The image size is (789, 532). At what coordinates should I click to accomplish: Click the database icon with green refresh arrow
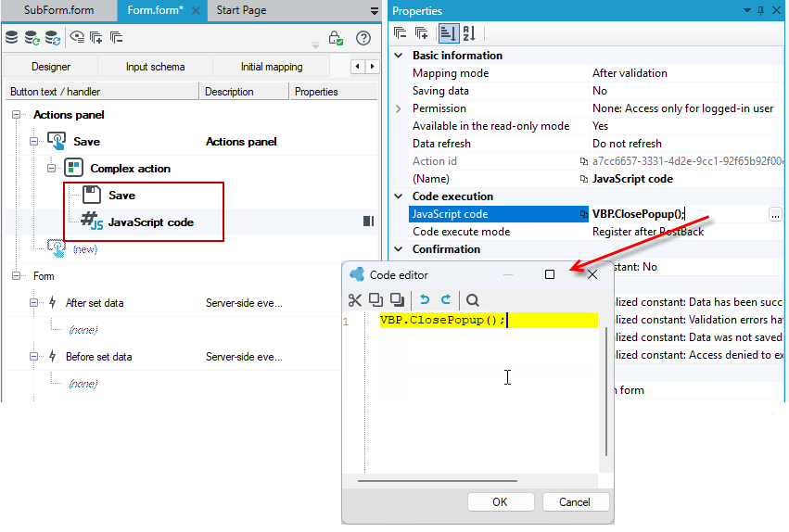(32, 38)
